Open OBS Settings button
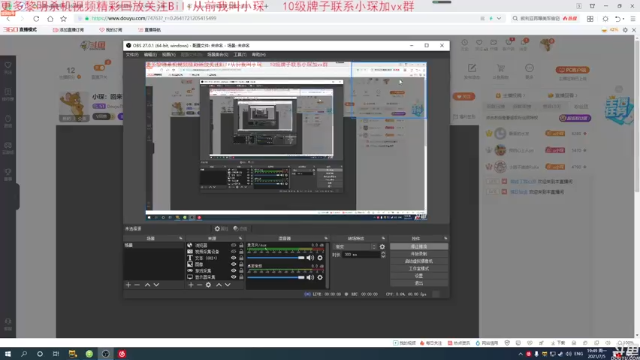Screen dimensions: 640x360 point(419,276)
